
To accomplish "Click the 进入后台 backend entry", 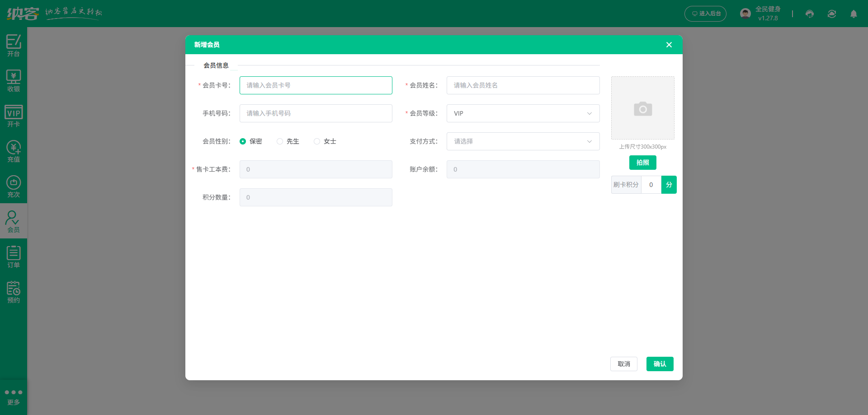I will coord(705,14).
